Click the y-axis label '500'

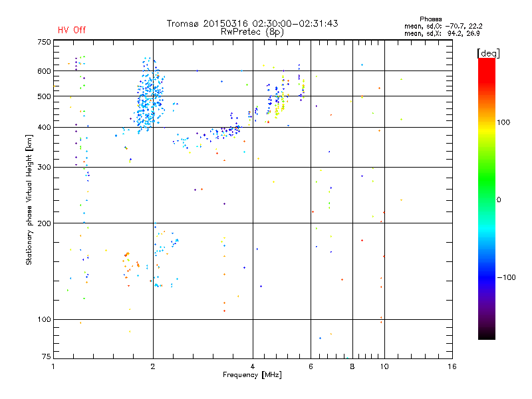coord(44,96)
